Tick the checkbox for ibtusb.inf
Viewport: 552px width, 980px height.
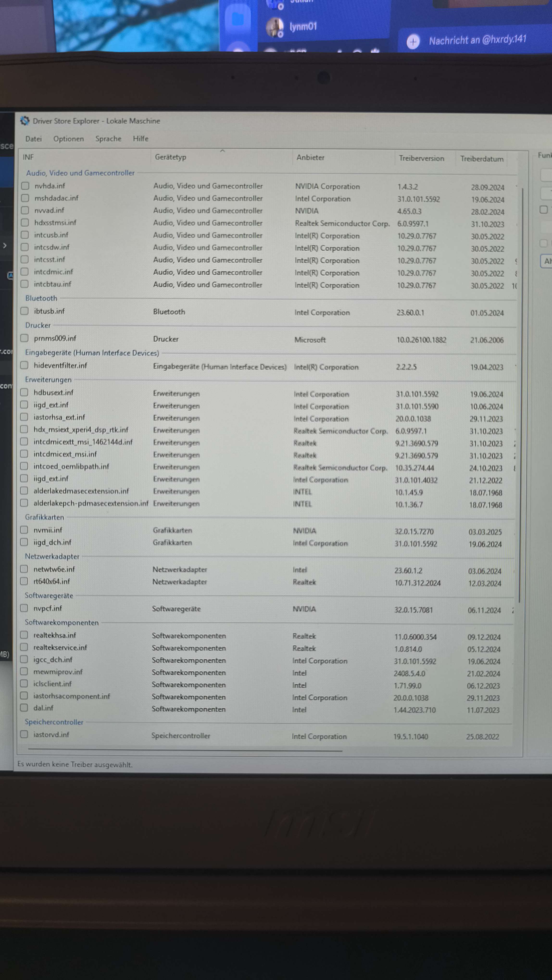(x=24, y=311)
